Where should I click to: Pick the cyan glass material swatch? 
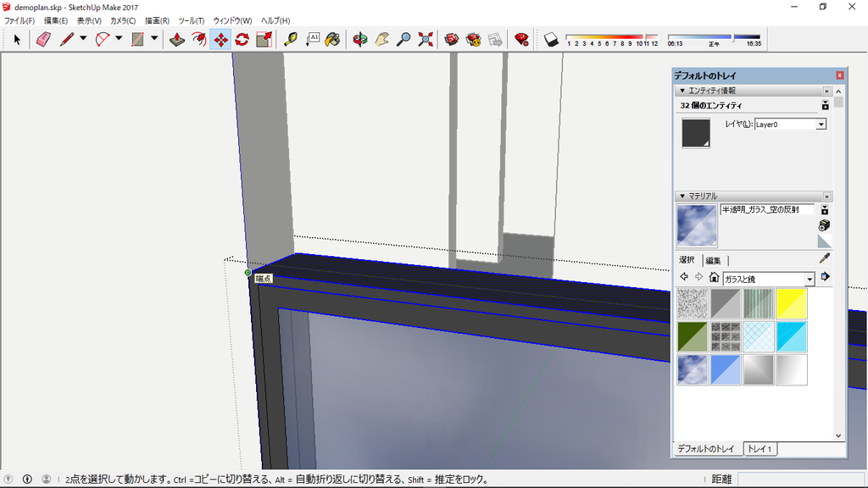[792, 337]
